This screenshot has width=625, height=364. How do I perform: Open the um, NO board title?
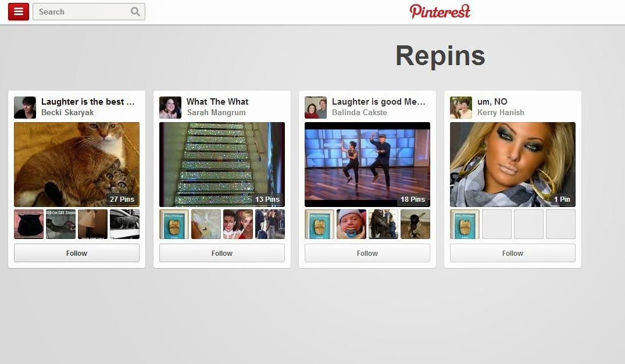click(x=492, y=102)
